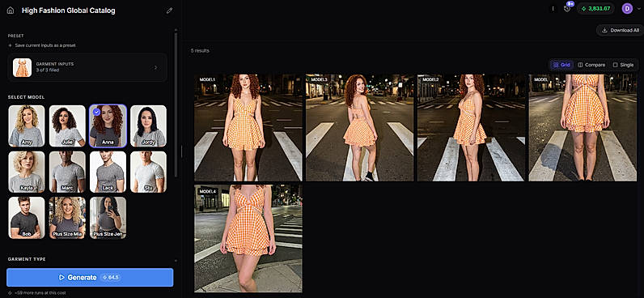Select the Marc model
The height and width of the screenshot is (298, 644).
pos(67,172)
